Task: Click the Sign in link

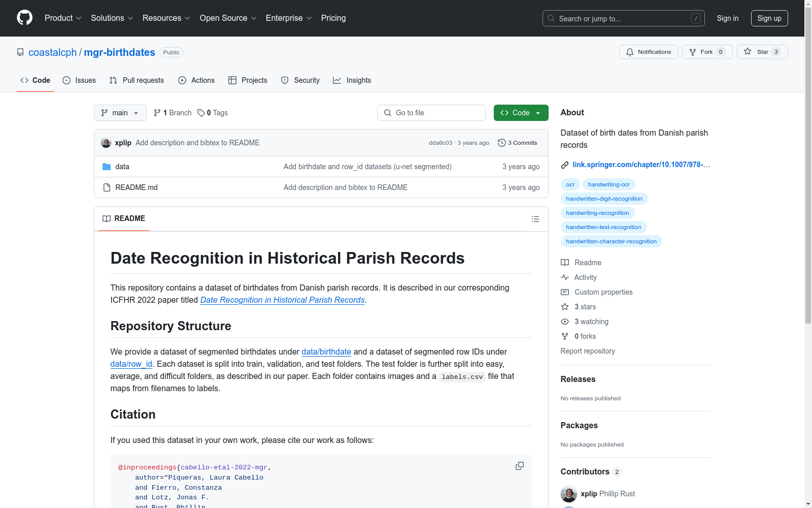Action: pyautogui.click(x=728, y=18)
